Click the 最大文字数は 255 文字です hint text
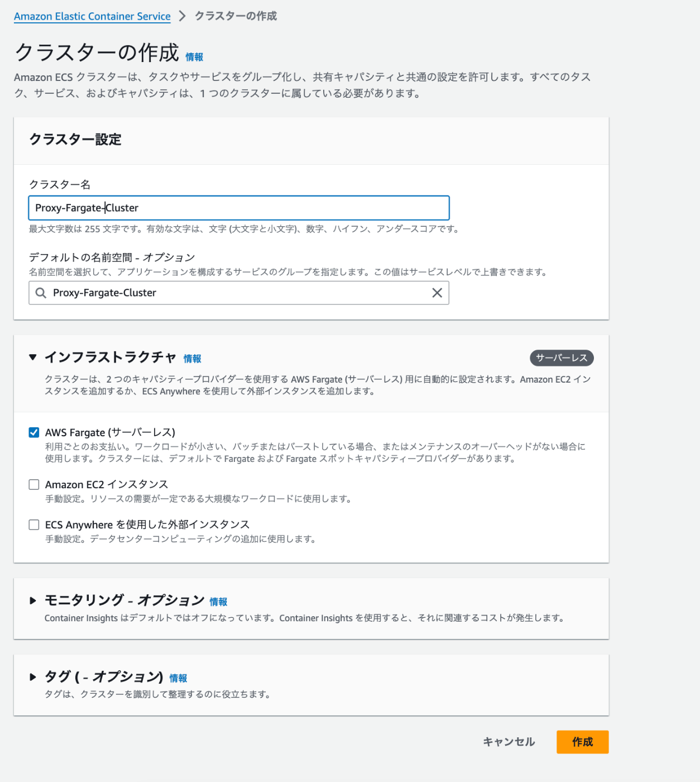The width and height of the screenshot is (700, 782). 244,229
